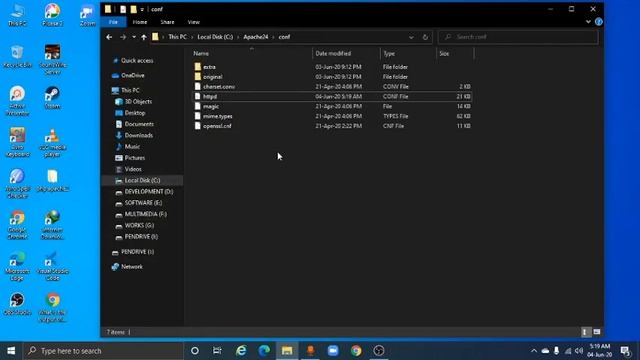Go back in File Explorer
The width and height of the screenshot is (640, 360).
coord(109,37)
